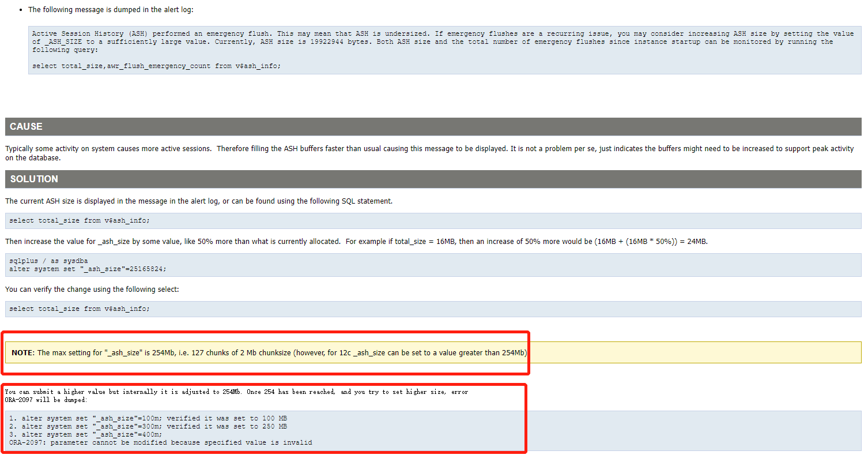868x466 pixels.
Task: Click the '_ash_size'=100m code line
Action: (x=148, y=418)
